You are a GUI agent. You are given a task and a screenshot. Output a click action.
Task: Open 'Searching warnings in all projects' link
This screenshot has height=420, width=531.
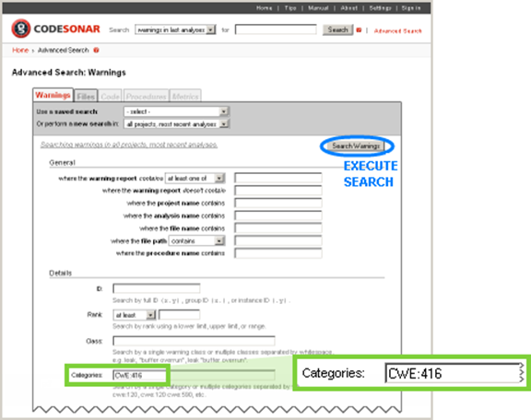coord(129,145)
